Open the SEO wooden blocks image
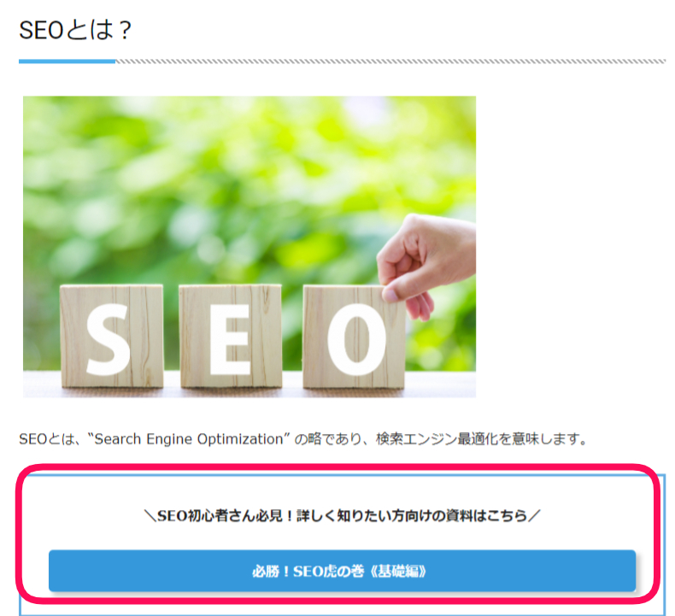675x616 pixels. pyautogui.click(x=249, y=247)
